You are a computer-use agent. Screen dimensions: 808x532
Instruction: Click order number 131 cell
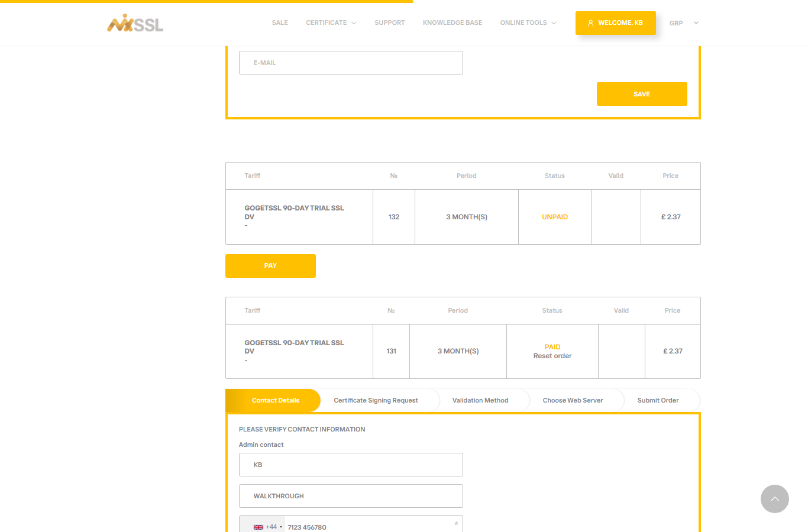391,351
